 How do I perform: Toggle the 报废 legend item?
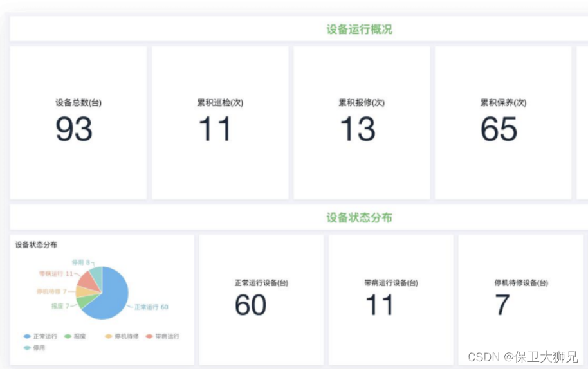[75, 336]
